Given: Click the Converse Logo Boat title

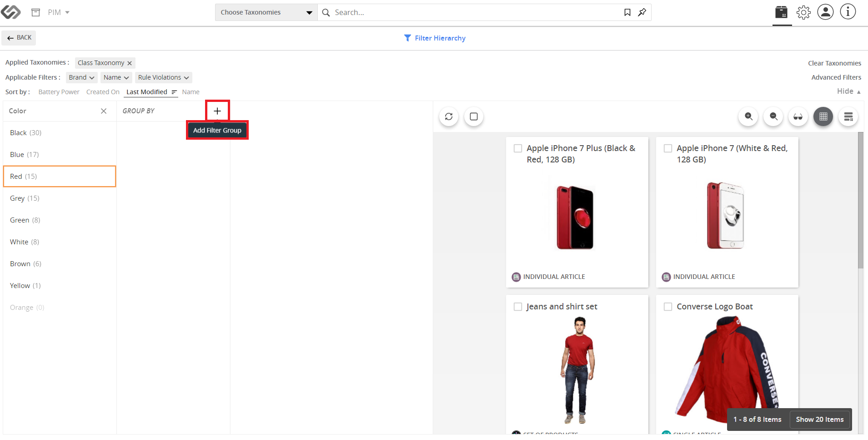Looking at the screenshot, I should [715, 307].
